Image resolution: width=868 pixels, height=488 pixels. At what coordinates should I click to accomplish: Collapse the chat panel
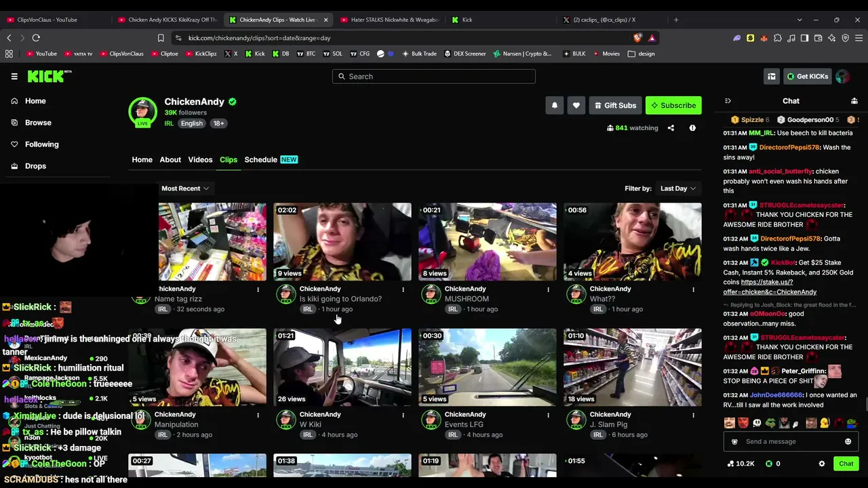pyautogui.click(x=728, y=101)
